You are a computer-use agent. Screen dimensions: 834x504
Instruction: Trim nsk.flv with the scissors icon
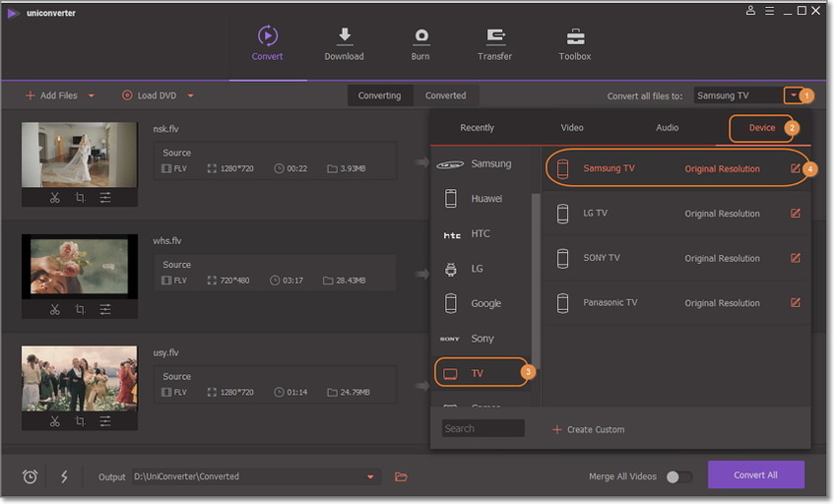click(55, 198)
